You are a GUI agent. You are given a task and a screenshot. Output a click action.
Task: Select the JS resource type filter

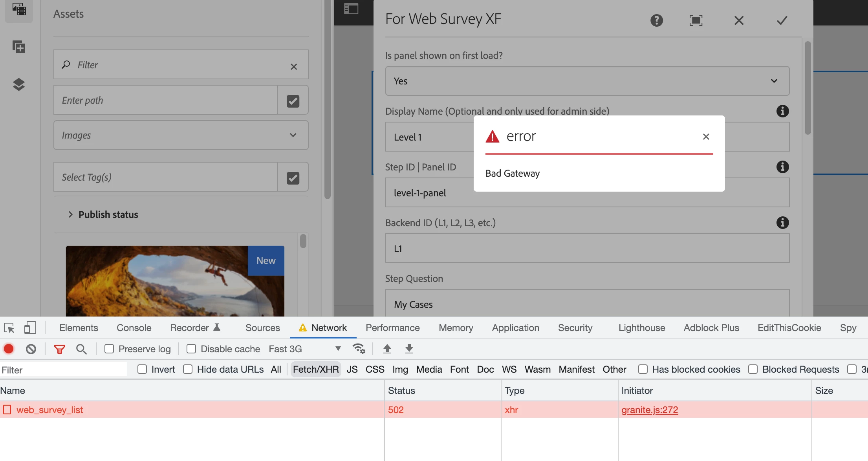click(352, 370)
